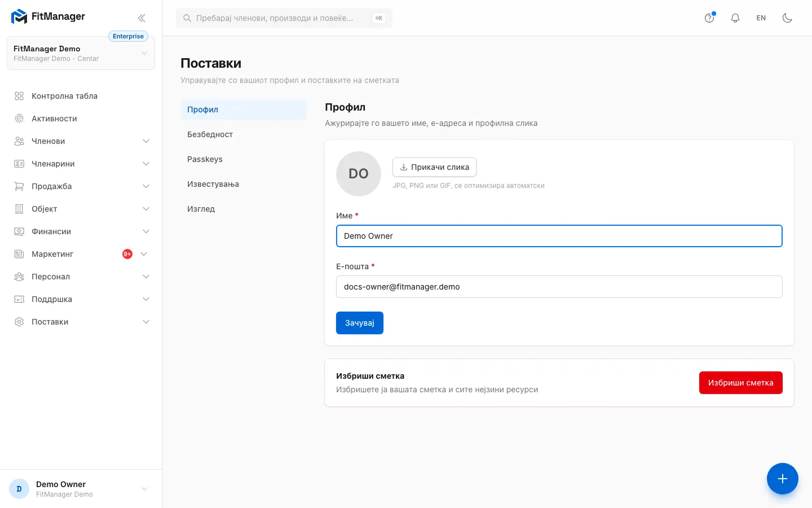Screen dimensions: 812x508
Task: Expand the Финансии submenu chevron
Action: [146, 231]
